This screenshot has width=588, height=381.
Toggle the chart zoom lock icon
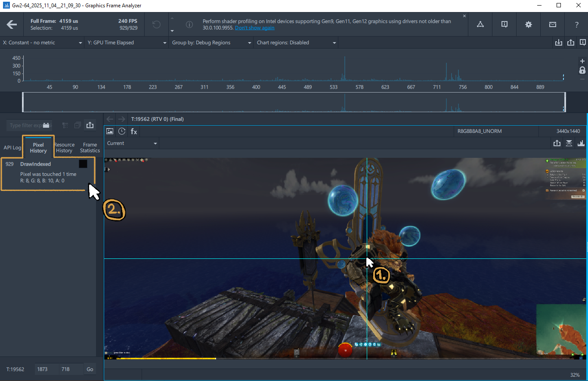click(582, 70)
